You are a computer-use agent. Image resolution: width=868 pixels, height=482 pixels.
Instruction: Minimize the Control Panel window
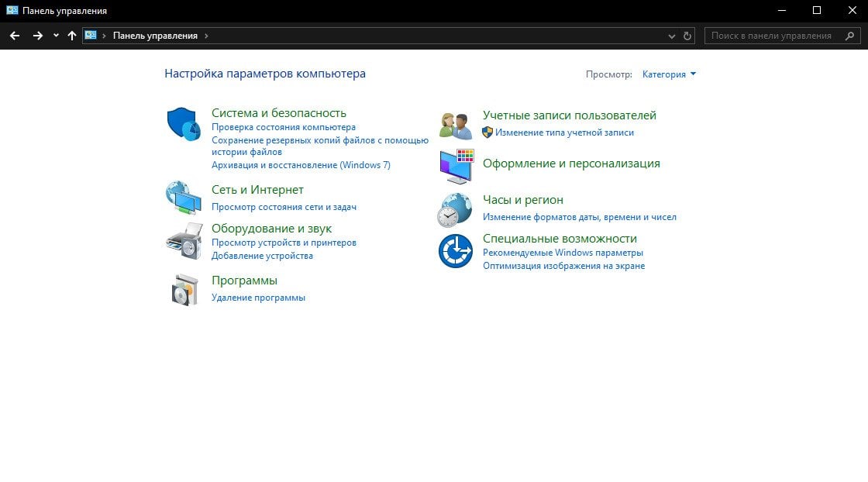coord(782,11)
